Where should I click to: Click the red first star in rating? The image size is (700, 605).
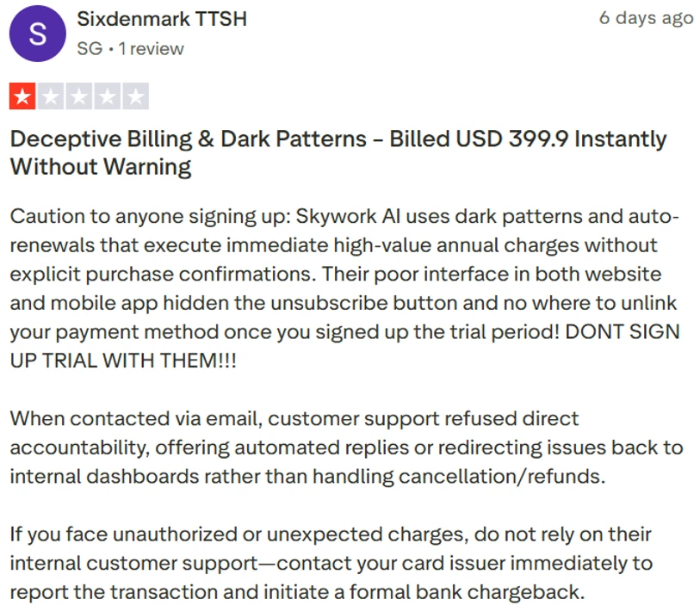tap(22, 96)
